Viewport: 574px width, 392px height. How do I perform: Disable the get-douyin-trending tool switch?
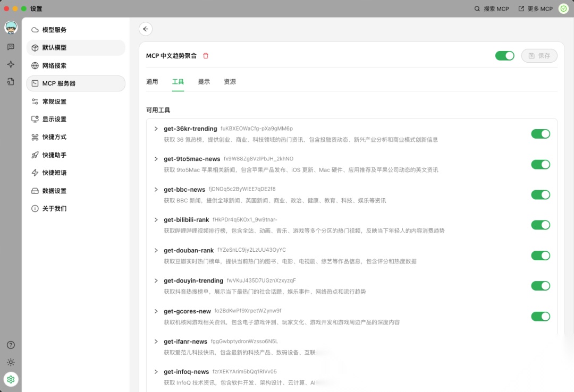[541, 286]
